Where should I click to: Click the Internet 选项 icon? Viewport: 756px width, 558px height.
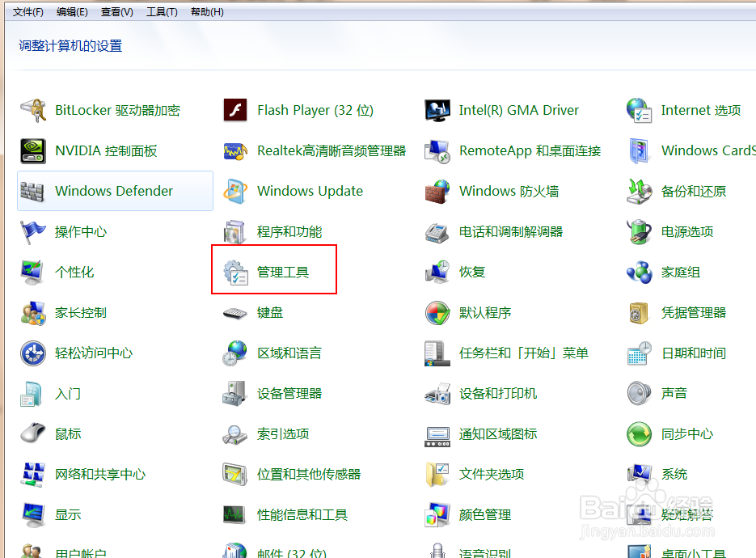pyautogui.click(x=640, y=111)
